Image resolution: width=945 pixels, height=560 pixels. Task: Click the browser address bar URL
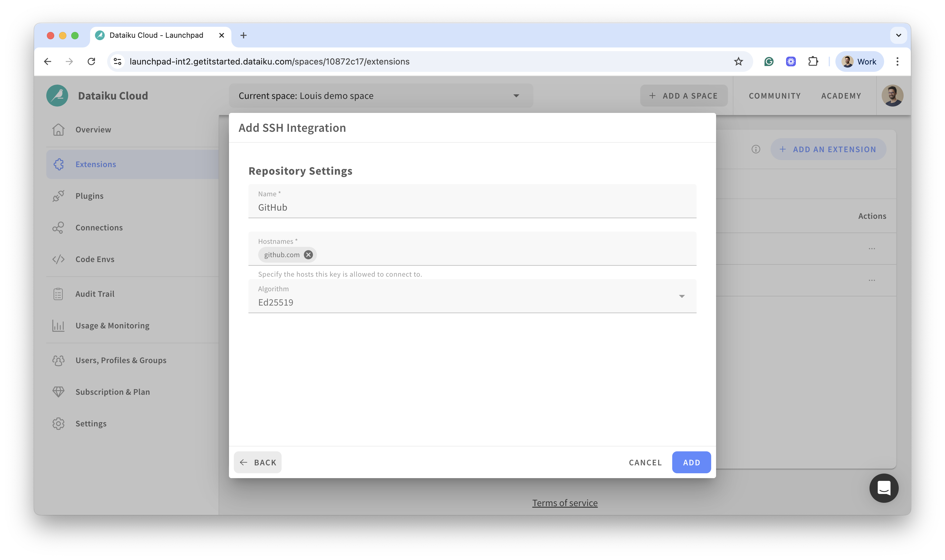click(269, 61)
